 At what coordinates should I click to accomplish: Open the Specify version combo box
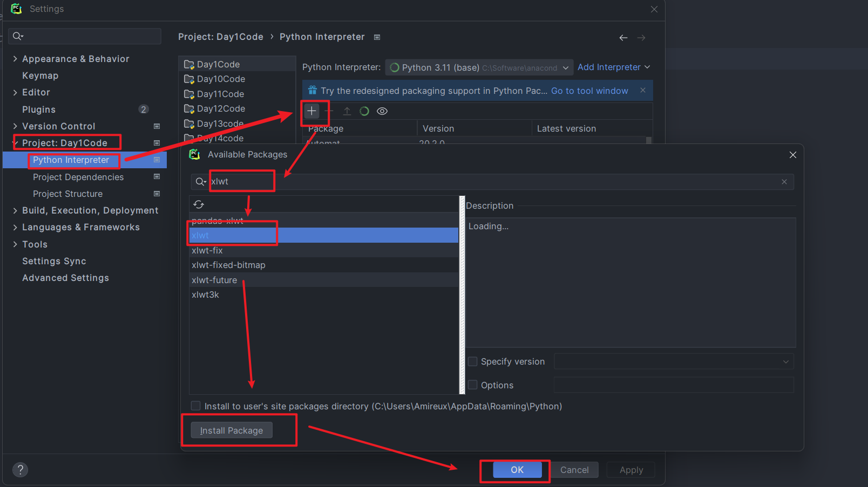[x=674, y=361]
